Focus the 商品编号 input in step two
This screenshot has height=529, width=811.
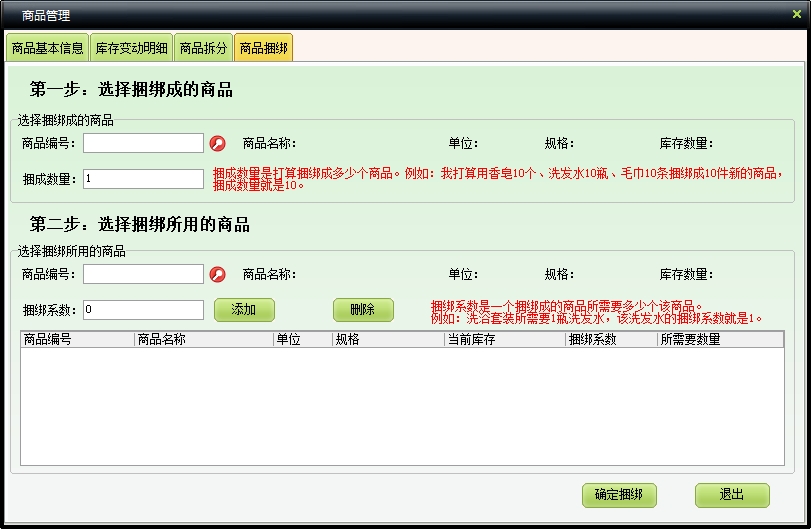coord(143,275)
